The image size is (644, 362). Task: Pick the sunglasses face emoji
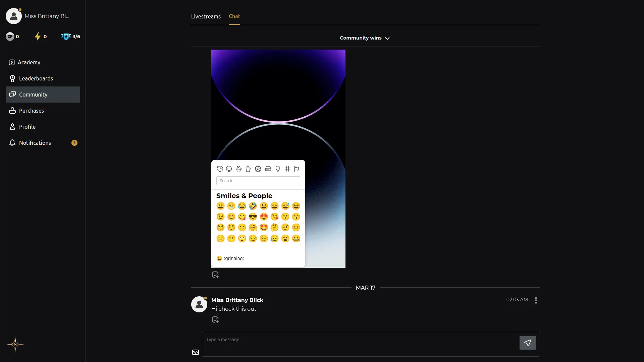click(x=253, y=217)
